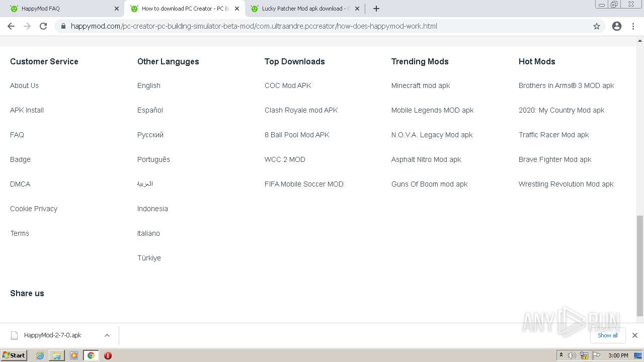
Task: Select the How to download PC Creator tab
Action: tap(185, 9)
